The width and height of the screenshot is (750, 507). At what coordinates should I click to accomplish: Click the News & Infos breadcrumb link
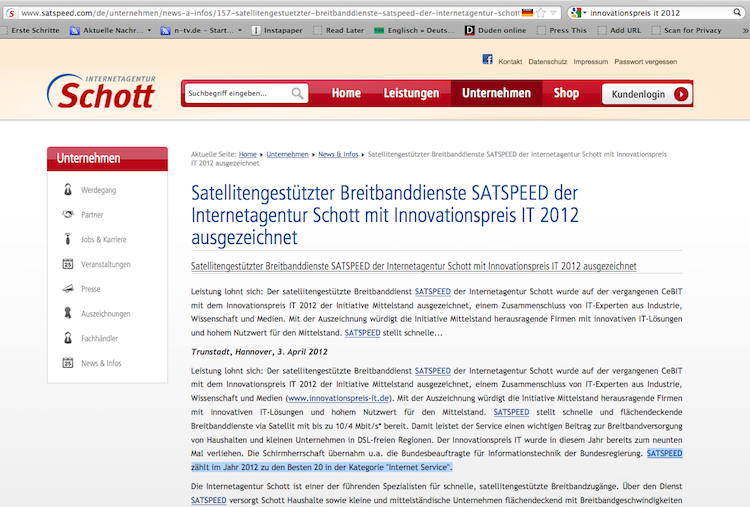338,154
